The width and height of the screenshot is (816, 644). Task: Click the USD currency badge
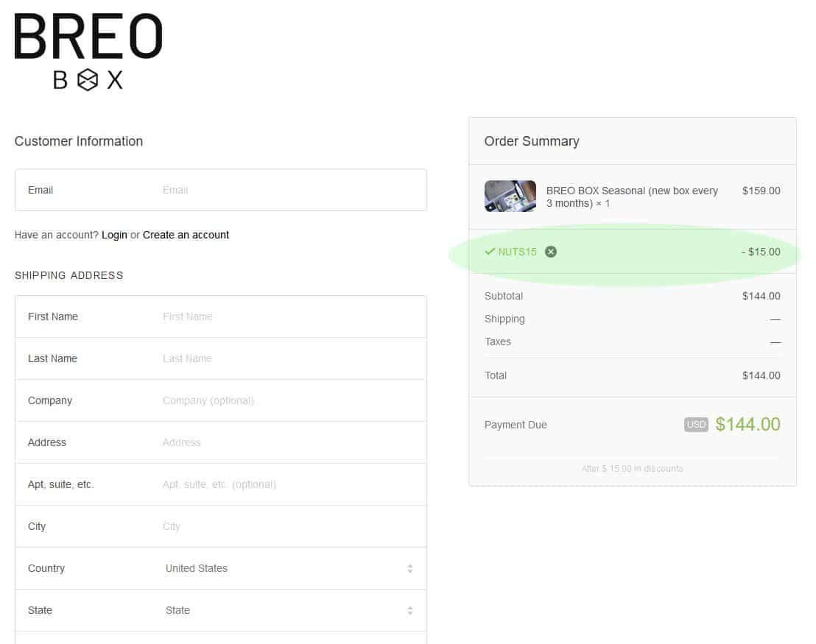point(696,425)
